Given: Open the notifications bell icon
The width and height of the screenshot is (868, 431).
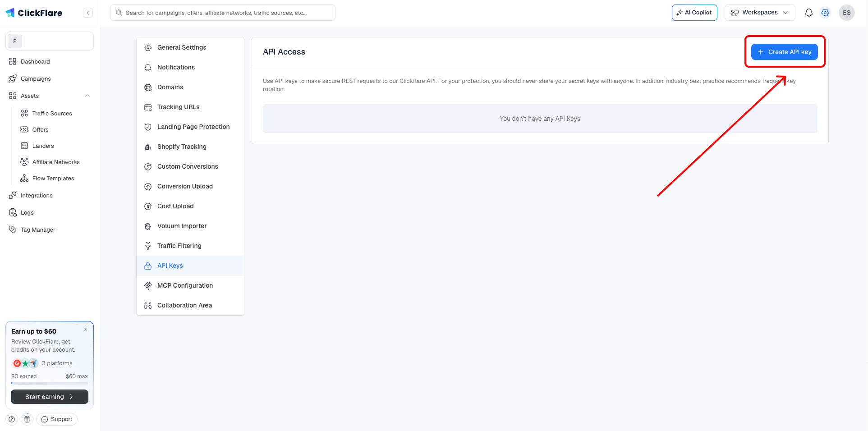Looking at the screenshot, I should click(809, 13).
